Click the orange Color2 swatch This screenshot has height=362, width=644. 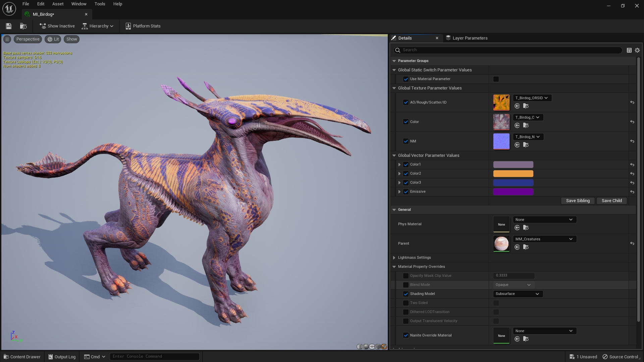coord(513,173)
